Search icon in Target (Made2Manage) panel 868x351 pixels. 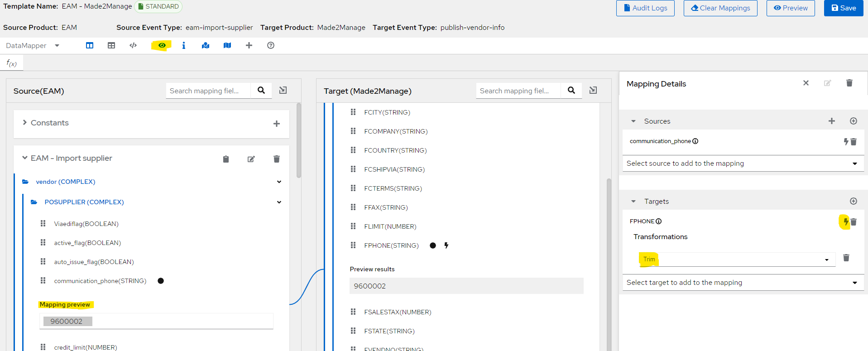tap(571, 91)
